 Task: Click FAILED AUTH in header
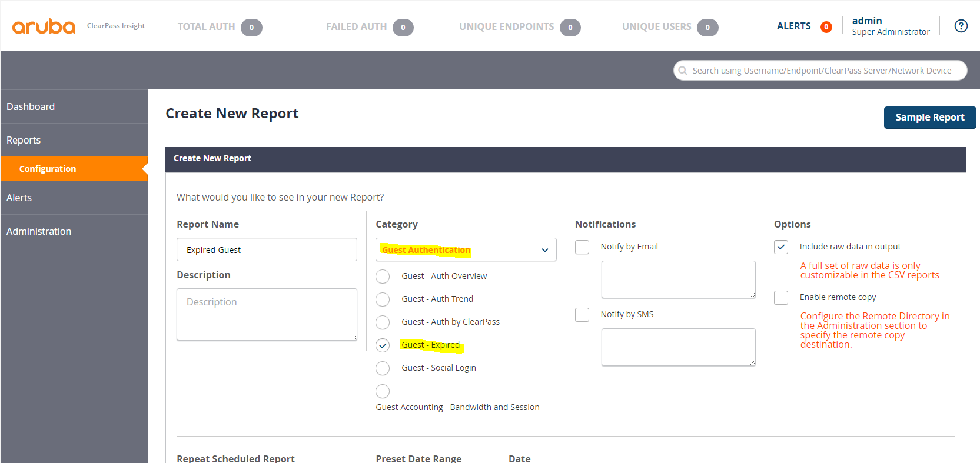point(356,27)
